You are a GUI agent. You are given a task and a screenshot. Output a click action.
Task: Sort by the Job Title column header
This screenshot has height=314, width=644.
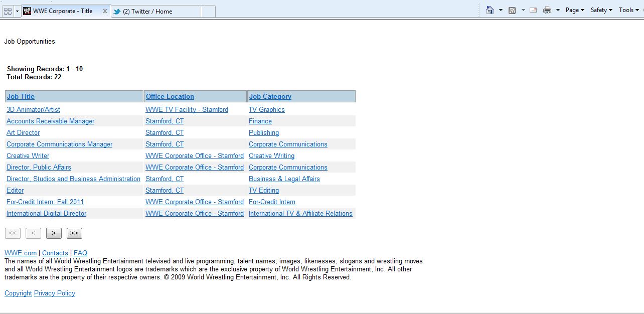click(21, 97)
